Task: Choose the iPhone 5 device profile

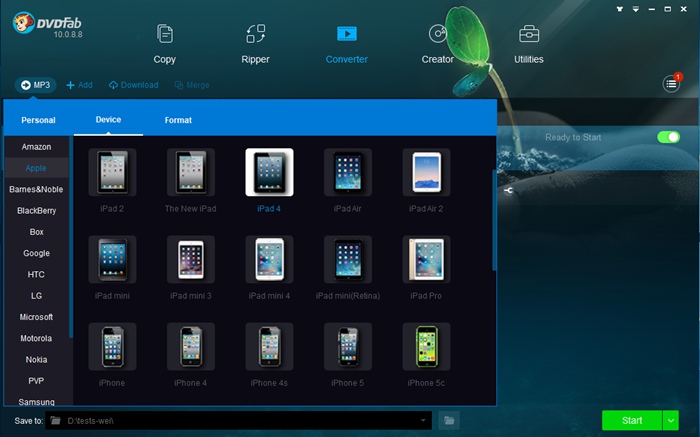Action: (x=348, y=346)
